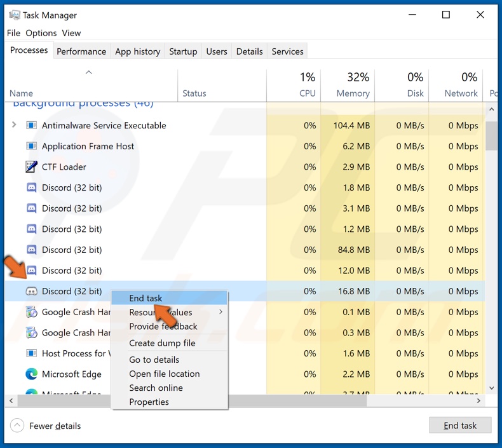Select the Application Frame Host process name
502x448 pixels.
tap(88, 146)
